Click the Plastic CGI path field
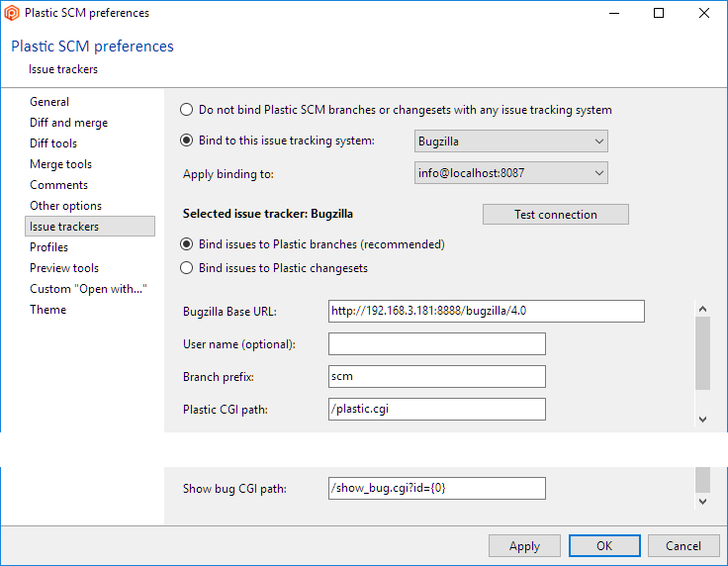This screenshot has height=566, width=728. tap(437, 409)
